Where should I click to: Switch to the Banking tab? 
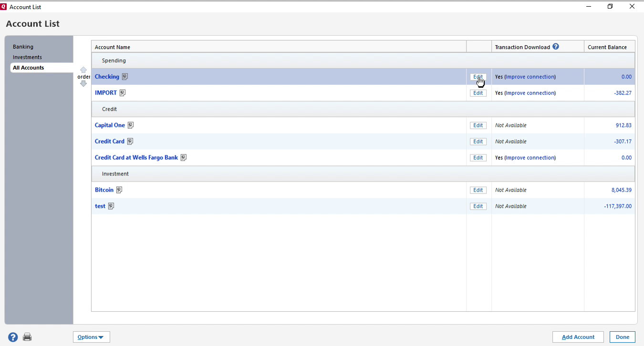[23, 47]
